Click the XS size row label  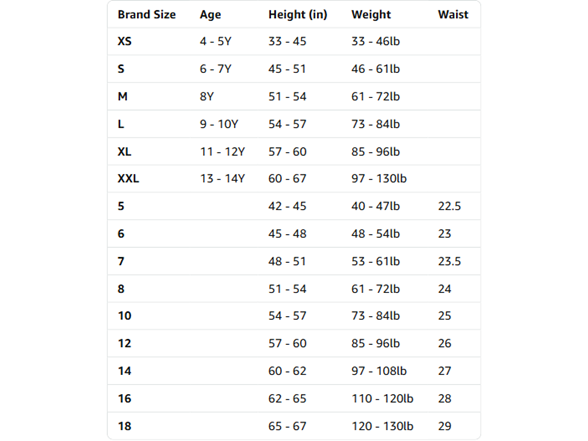pyautogui.click(x=124, y=41)
